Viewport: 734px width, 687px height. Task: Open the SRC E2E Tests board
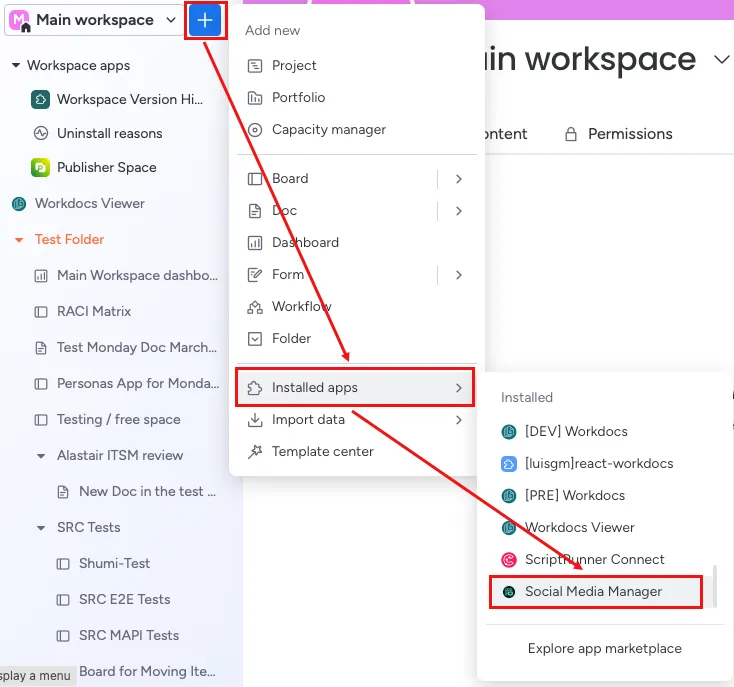[x=113, y=600]
